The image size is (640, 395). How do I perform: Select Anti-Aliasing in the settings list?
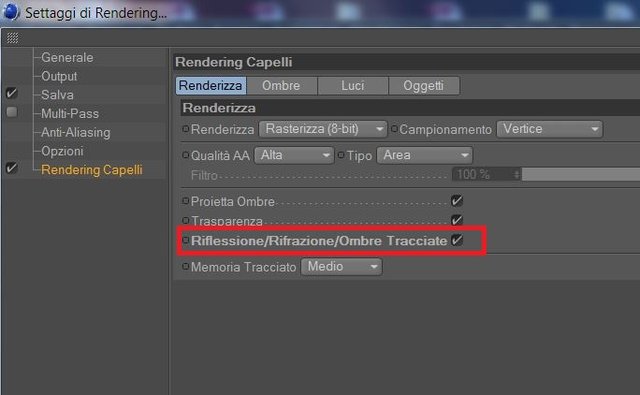pyautogui.click(x=76, y=132)
